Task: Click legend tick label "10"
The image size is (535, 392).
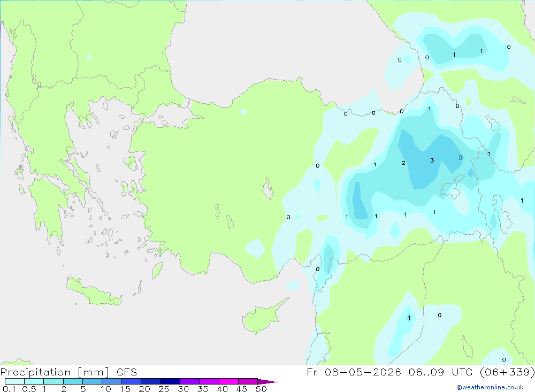Action: point(105,389)
